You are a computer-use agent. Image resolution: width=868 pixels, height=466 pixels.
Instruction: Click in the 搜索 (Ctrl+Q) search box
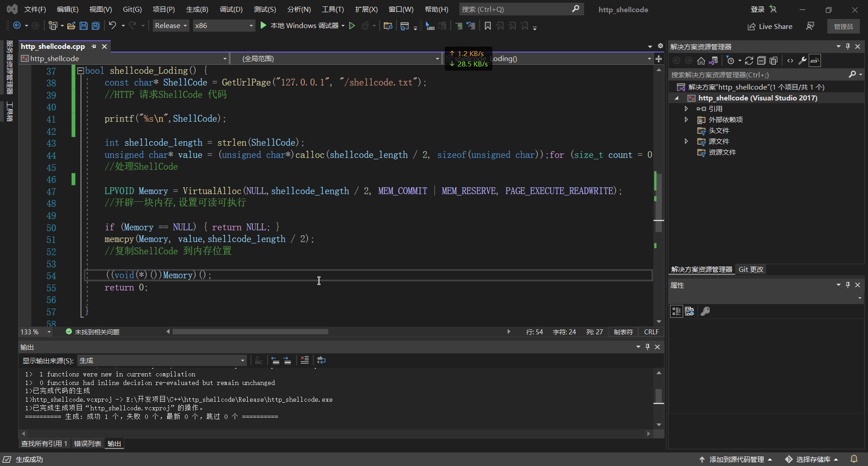pyautogui.click(x=521, y=9)
